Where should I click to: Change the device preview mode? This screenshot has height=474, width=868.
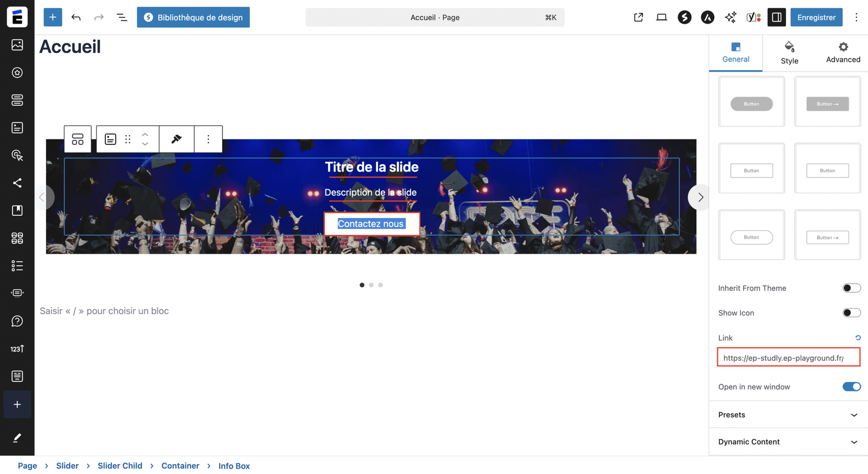click(661, 17)
